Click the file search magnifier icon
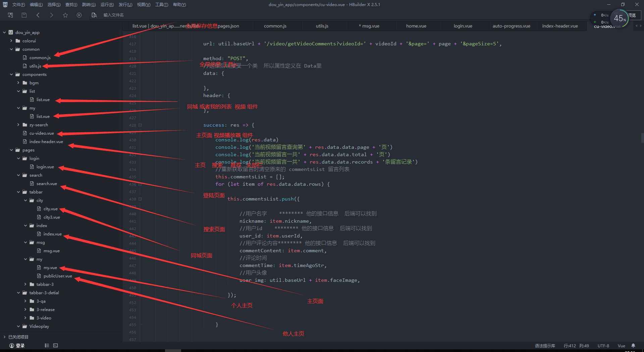Screen dimensions: 644x352 pyautogui.click(x=94, y=15)
